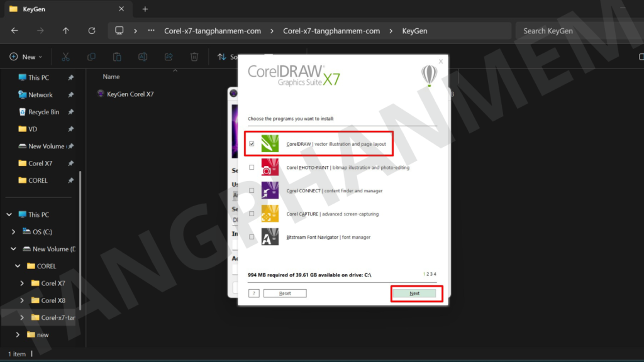Uncheck the CorelDRAW vector illustration checkbox
Viewport: 644px width, 362px height.
pyautogui.click(x=252, y=144)
